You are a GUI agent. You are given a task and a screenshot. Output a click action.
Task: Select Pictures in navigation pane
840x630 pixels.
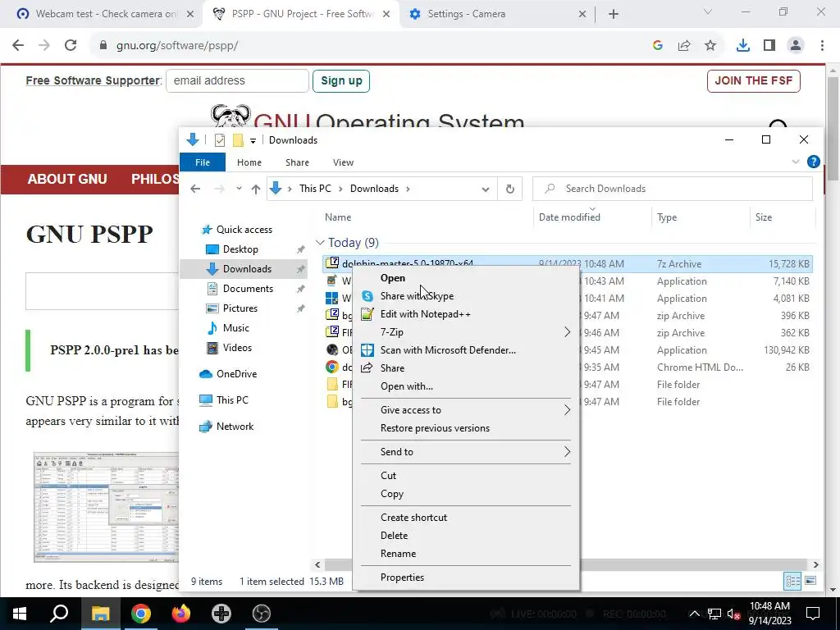(240, 308)
